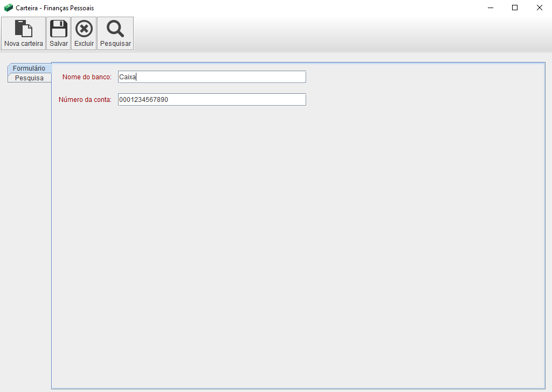Viewport: 552px width, 392px height.
Task: Click the Pesquisar magnifying glass icon
Action: [115, 29]
